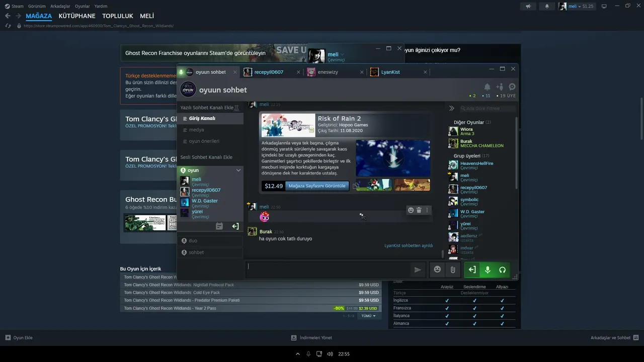Expand the TÜMÜ dropdown under DLC list
Screen dimensions: 644x362
point(369,316)
